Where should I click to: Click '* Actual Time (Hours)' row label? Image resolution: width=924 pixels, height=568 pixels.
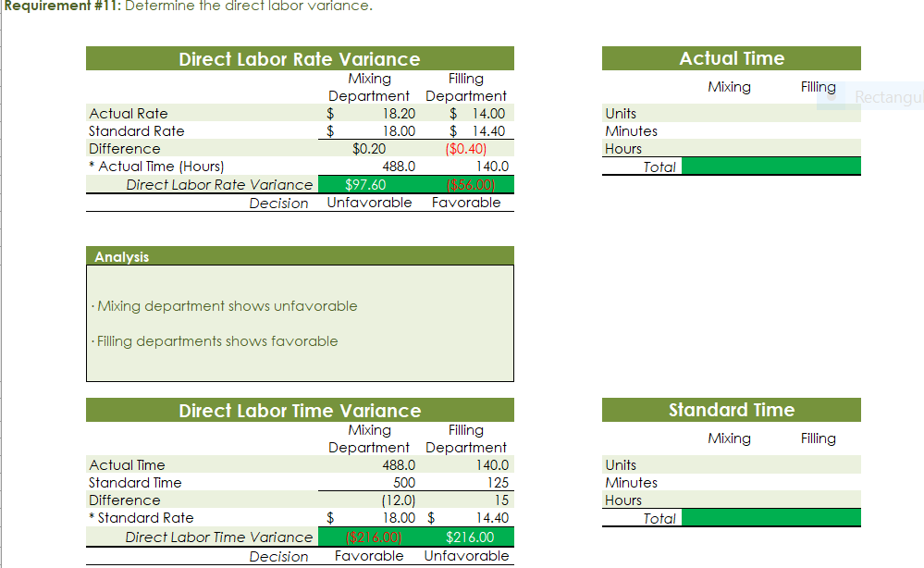tap(156, 167)
